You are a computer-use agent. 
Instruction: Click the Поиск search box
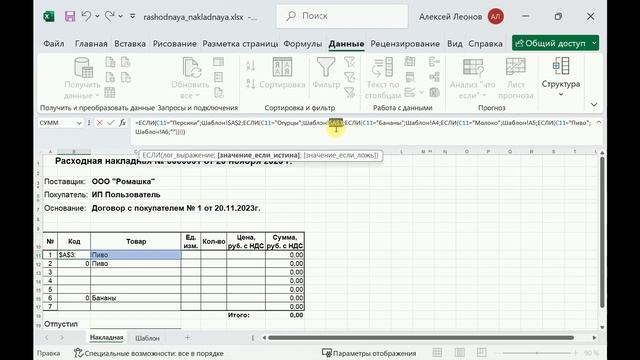pos(342,16)
